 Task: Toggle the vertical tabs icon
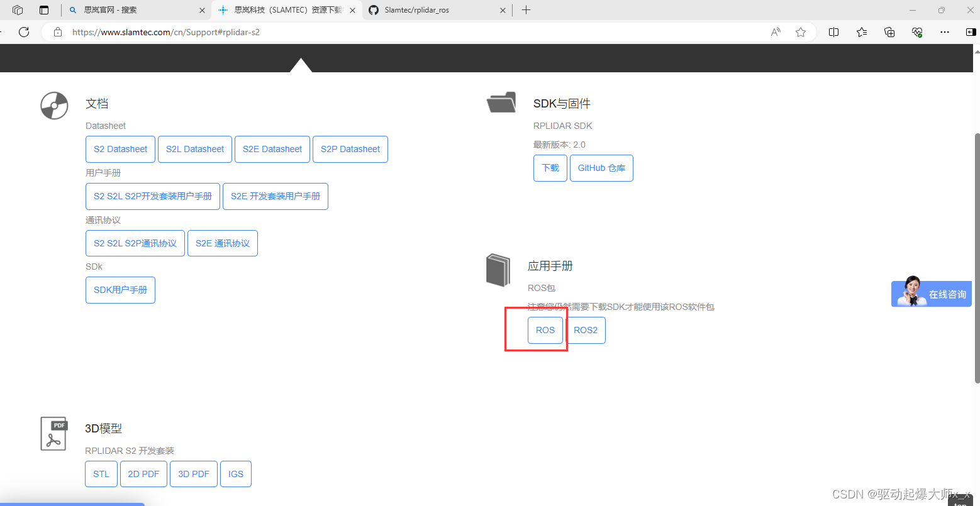(x=44, y=10)
